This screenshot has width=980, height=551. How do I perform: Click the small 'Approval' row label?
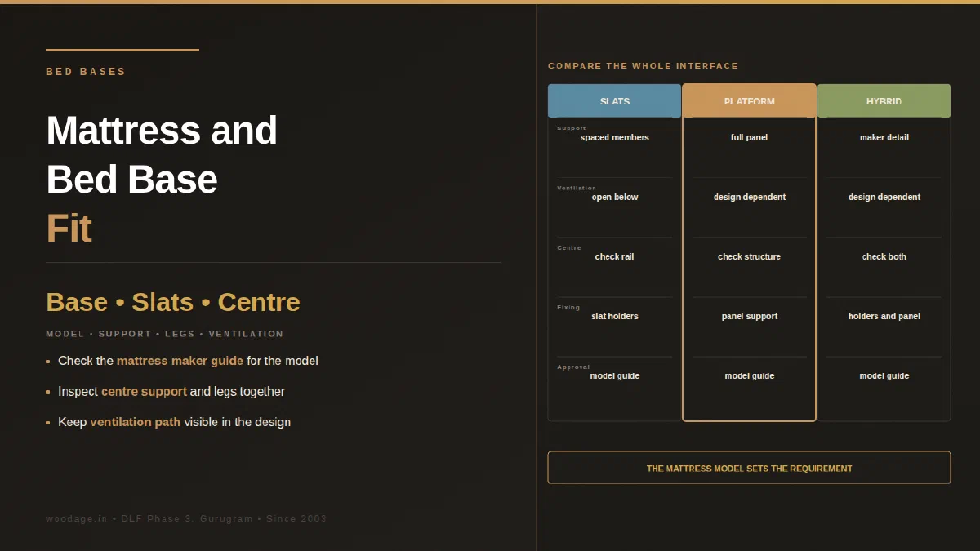pos(573,367)
